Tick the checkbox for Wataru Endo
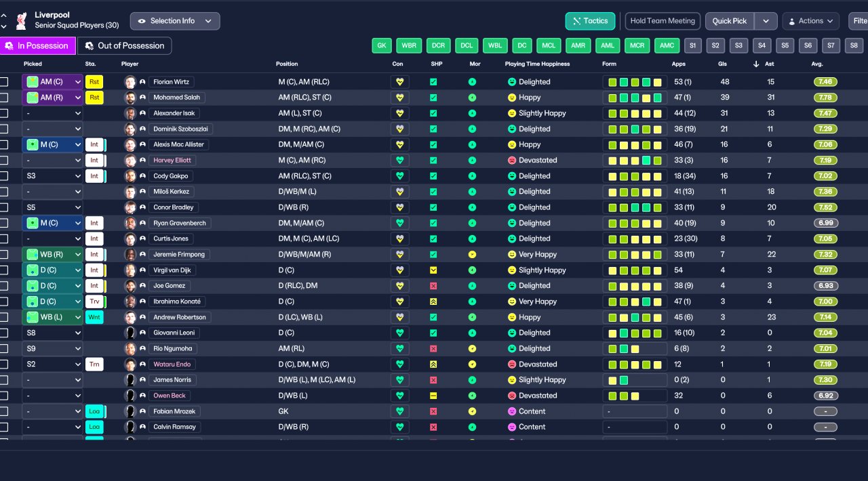This screenshot has width=868, height=481. (4, 364)
